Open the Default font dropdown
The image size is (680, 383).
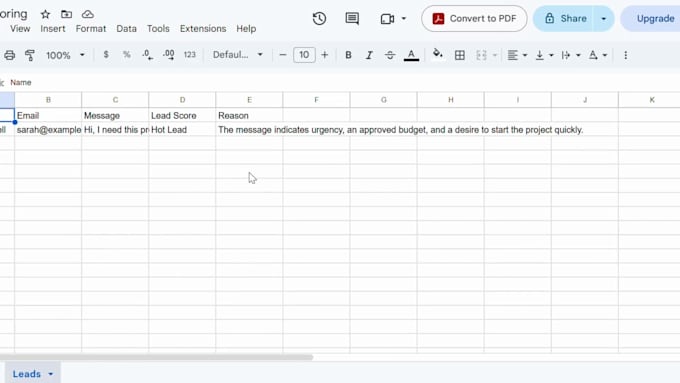(x=238, y=55)
